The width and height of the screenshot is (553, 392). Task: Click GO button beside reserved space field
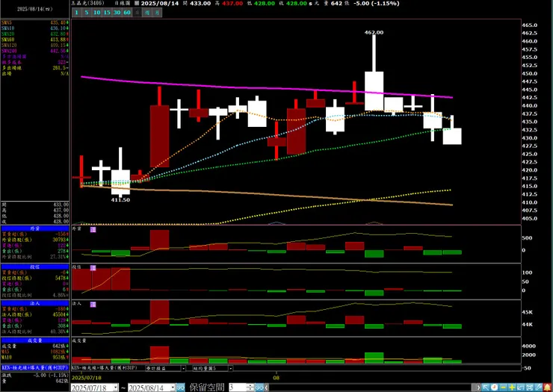coord(259,388)
